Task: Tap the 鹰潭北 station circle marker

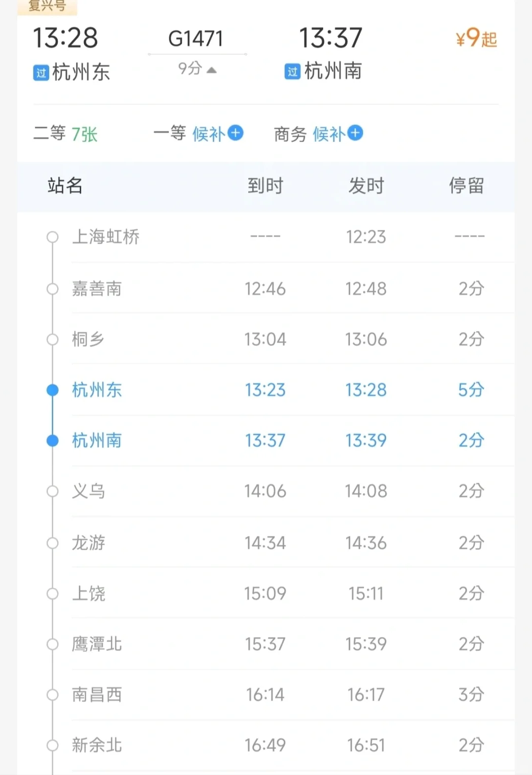Action: [x=52, y=644]
